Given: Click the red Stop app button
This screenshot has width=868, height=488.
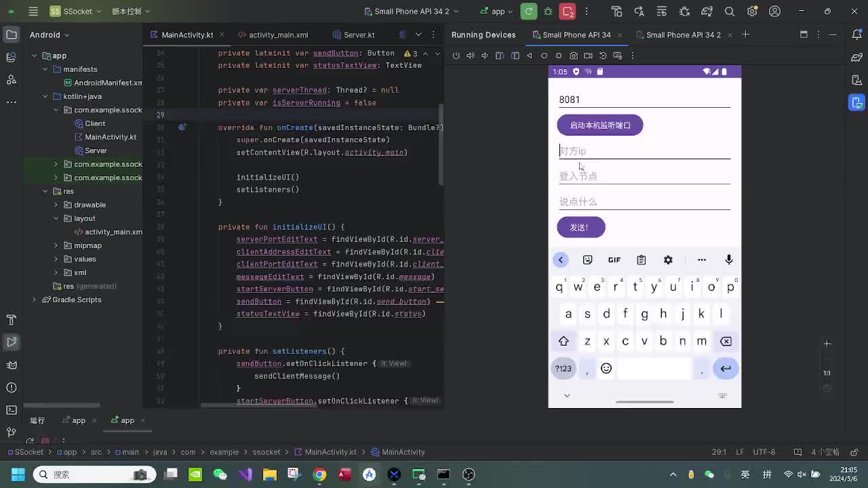Looking at the screenshot, I should click(568, 12).
